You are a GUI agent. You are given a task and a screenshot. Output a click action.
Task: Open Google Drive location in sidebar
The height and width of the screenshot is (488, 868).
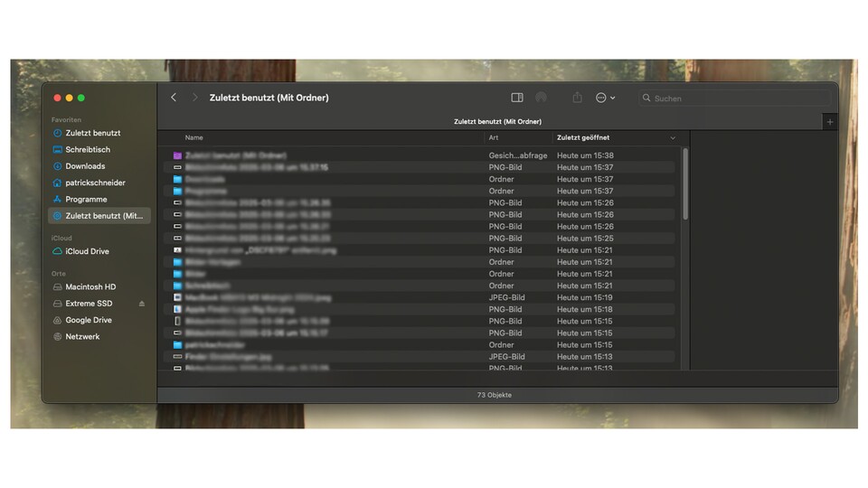(89, 320)
